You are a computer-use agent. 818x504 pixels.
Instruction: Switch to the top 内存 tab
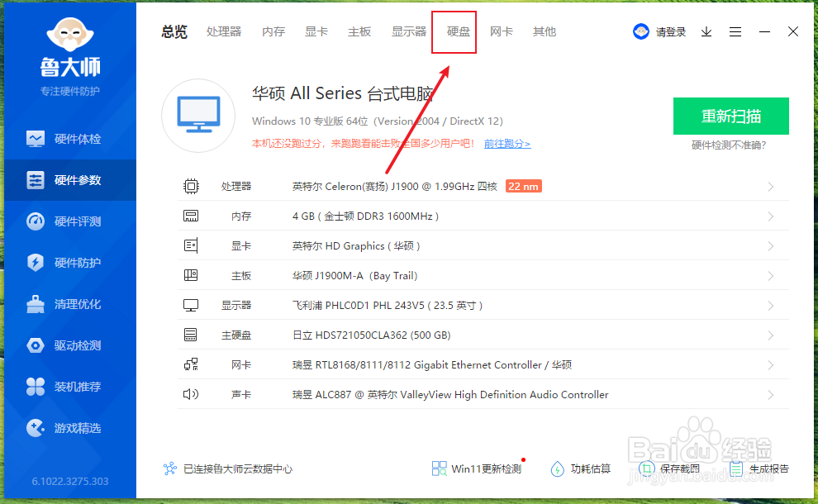273,32
